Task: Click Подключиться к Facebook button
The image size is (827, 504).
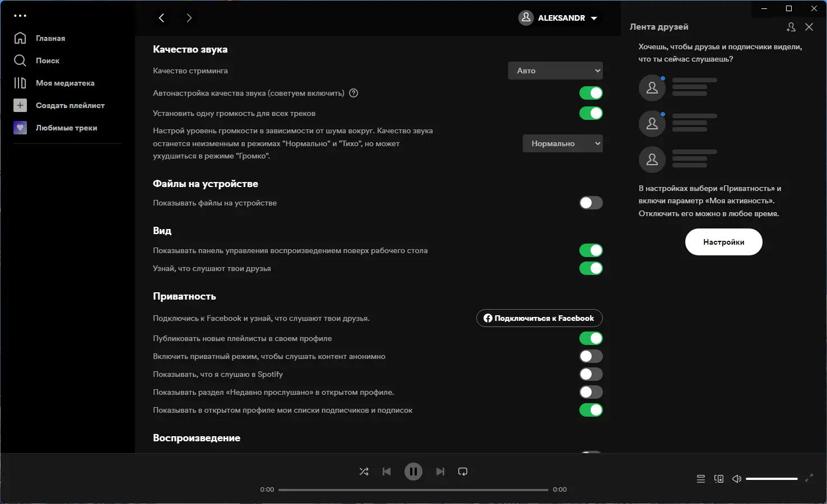Action: point(540,318)
